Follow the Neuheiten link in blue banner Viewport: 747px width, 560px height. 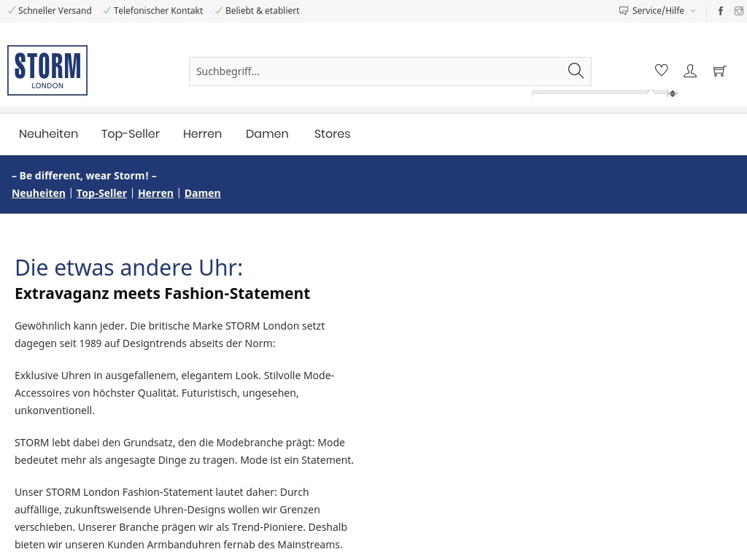39,193
